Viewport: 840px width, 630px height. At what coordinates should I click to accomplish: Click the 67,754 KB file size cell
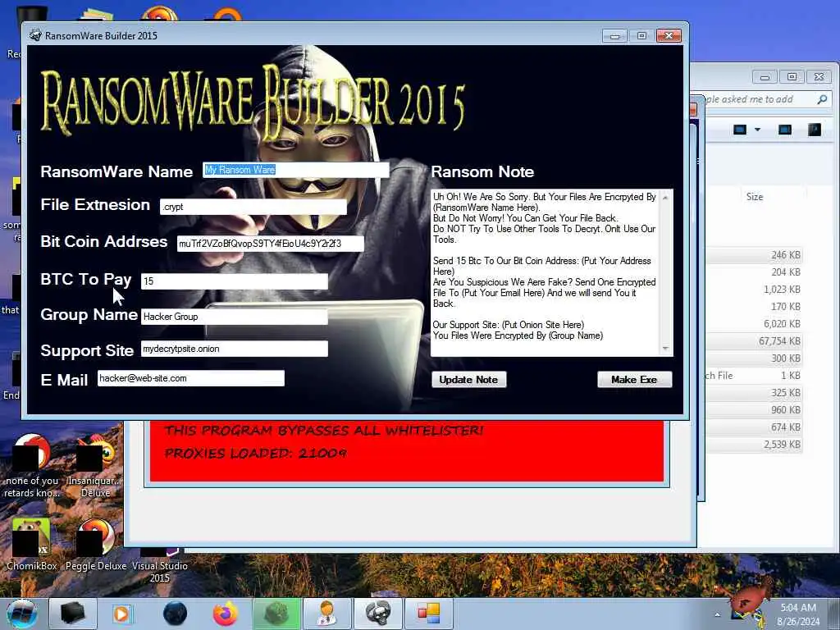point(779,341)
